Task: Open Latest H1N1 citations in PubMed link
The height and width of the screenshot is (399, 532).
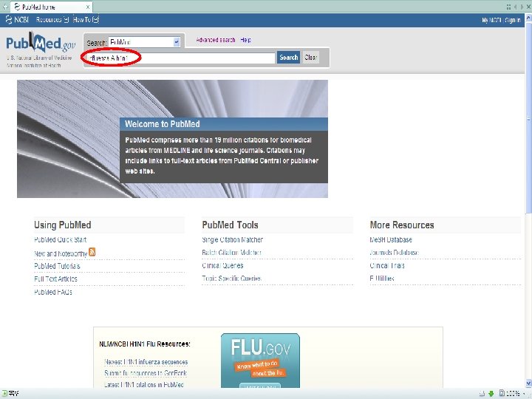Action: tap(144, 385)
